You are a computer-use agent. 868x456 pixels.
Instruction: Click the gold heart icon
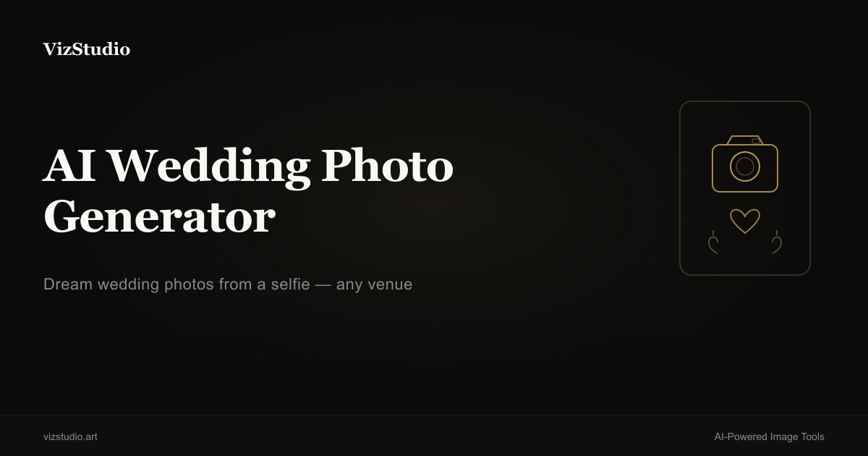tap(745, 221)
